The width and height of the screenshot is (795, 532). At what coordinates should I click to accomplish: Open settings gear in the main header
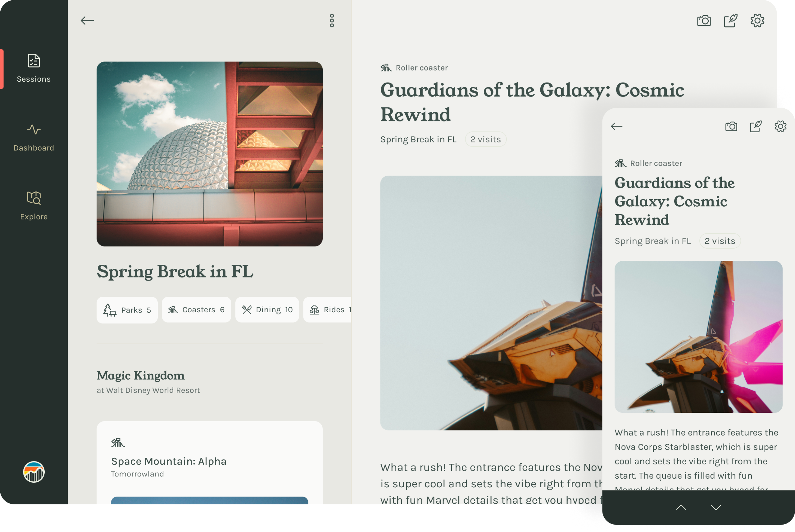[757, 21]
